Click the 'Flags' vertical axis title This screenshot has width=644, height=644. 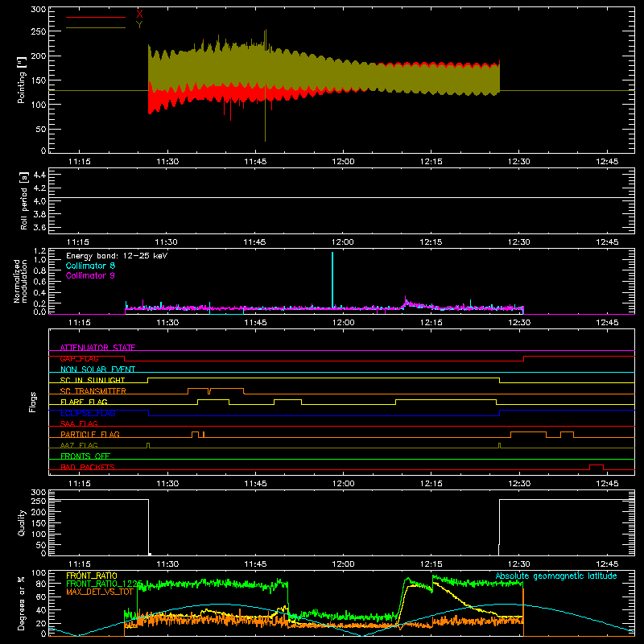pyautogui.click(x=32, y=402)
